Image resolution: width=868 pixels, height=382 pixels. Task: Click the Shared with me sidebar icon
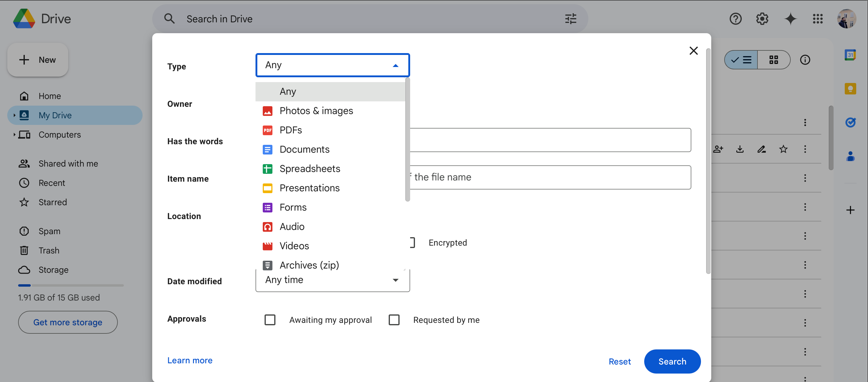[24, 163]
